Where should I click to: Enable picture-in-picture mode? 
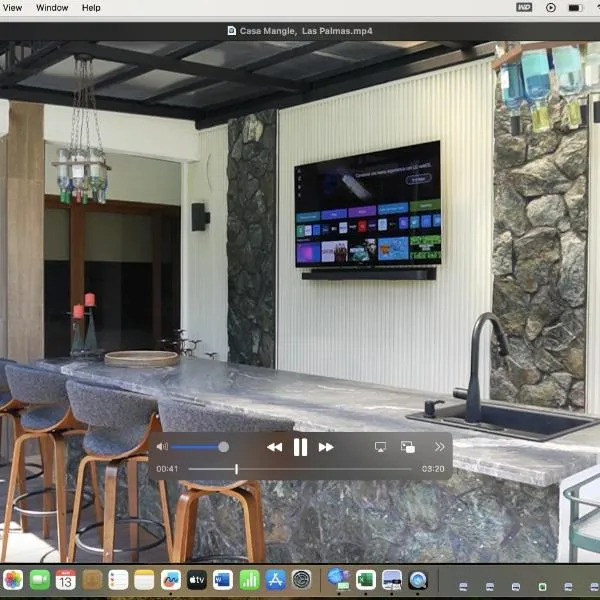pyautogui.click(x=408, y=447)
